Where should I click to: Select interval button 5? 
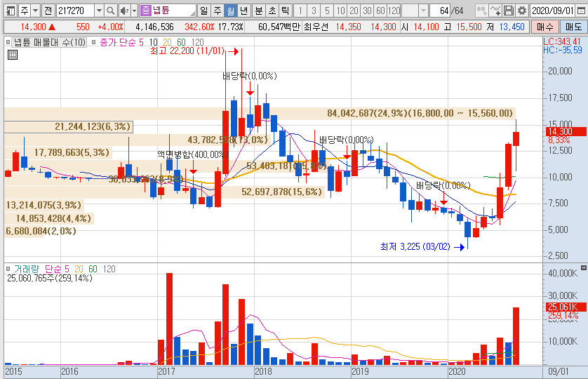tap(327, 11)
